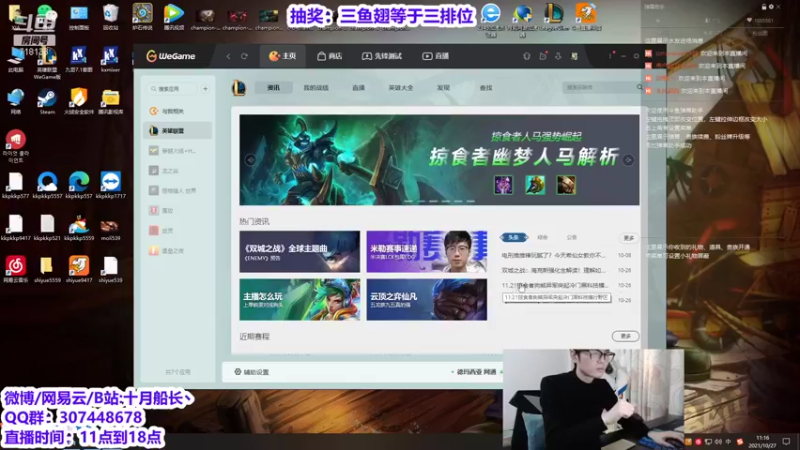Open the 商店 store tab
800x450 pixels.
[330, 56]
